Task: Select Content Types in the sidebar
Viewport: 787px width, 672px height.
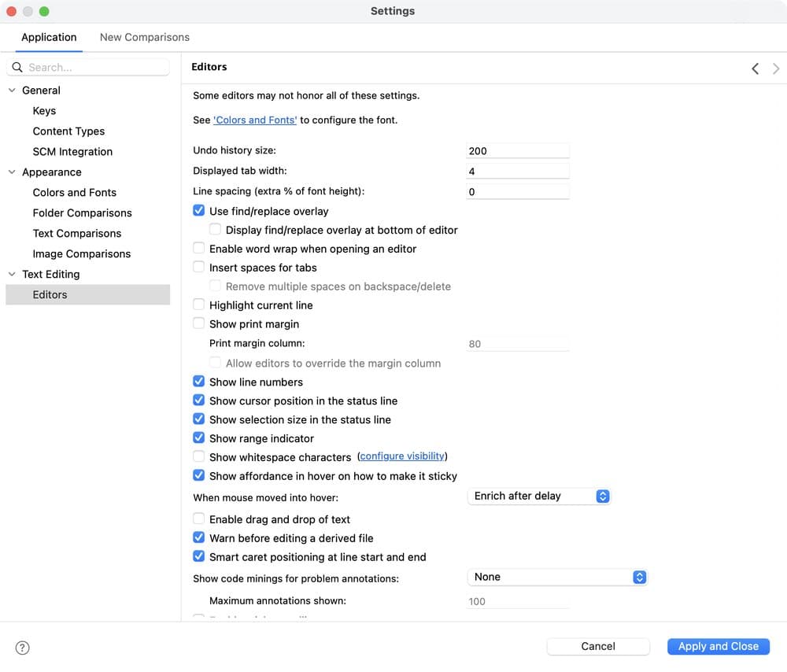Action: 68,131
